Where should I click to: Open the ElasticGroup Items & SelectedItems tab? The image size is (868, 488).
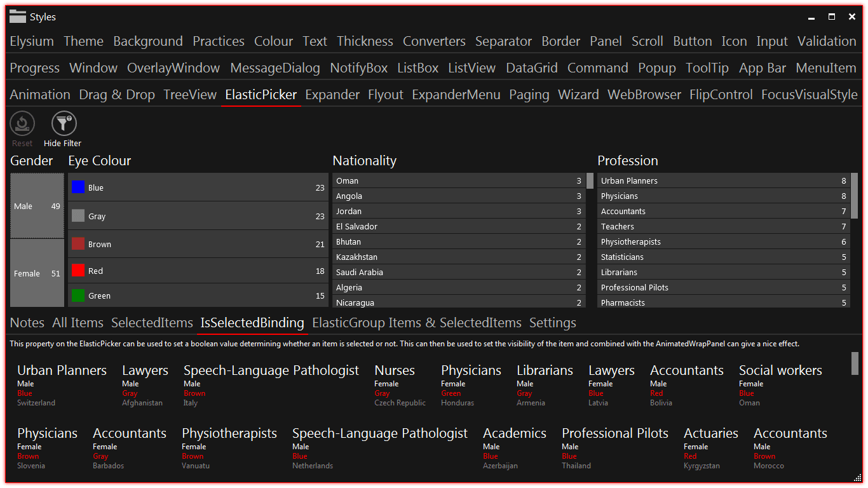(416, 323)
